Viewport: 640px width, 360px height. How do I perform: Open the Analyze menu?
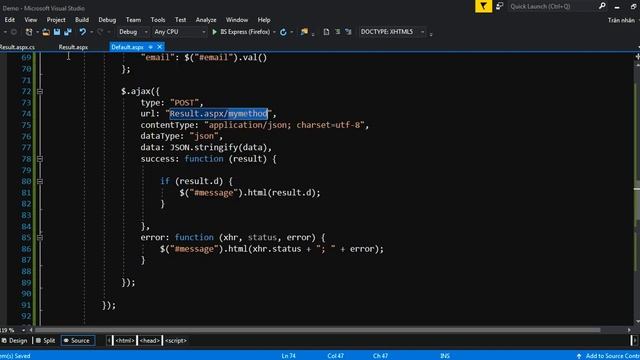[206, 20]
